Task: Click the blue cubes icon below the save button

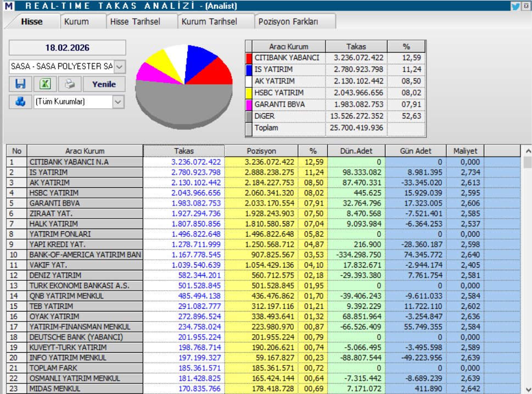Action: [x=20, y=102]
